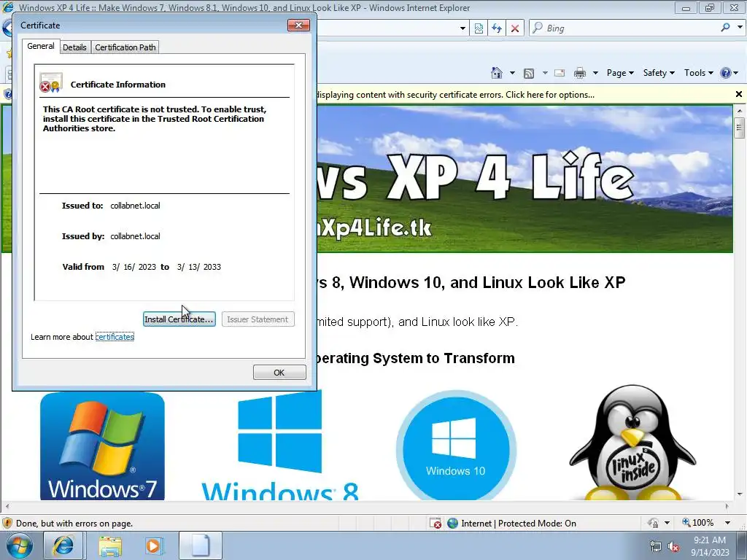This screenshot has width=747, height=560.
Task: Open the Certification Path tab
Action: pos(125,47)
